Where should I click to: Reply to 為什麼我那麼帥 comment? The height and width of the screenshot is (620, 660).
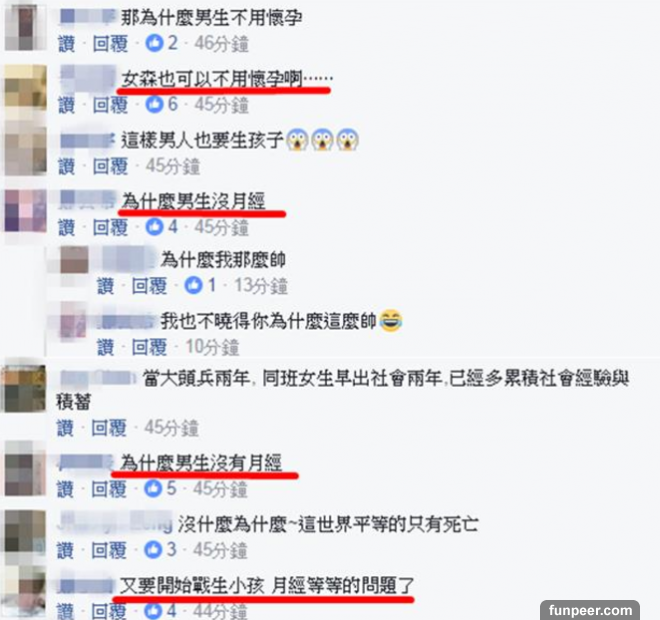[x=149, y=286]
